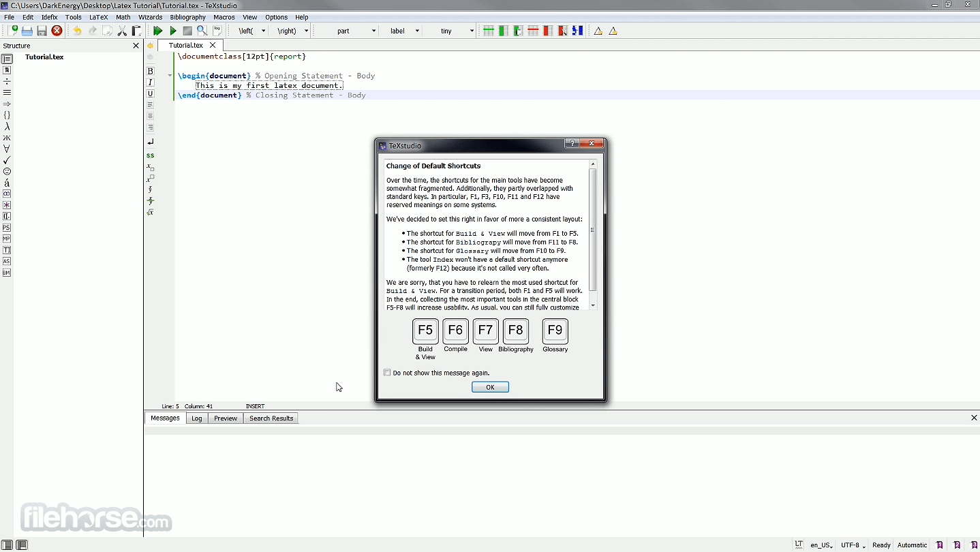Open the Idefix menu

click(49, 17)
